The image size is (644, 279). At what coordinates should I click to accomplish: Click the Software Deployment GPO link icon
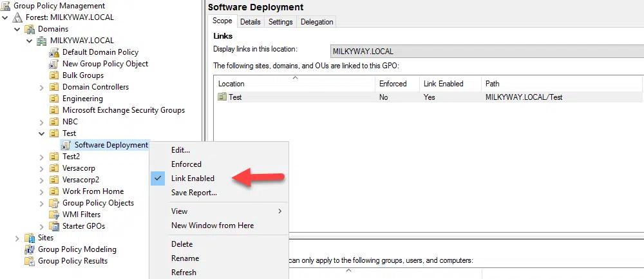pyautogui.click(x=66, y=145)
